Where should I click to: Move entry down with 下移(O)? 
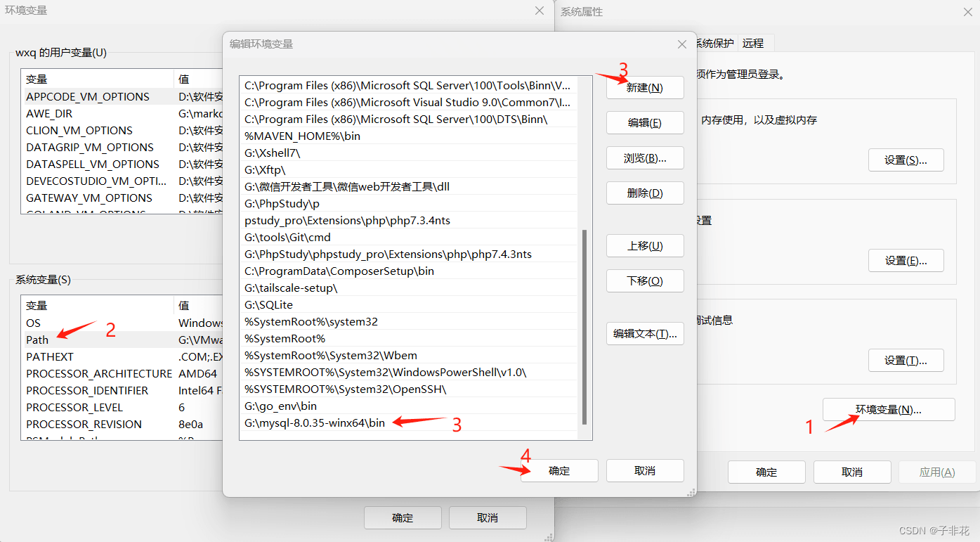tap(645, 280)
